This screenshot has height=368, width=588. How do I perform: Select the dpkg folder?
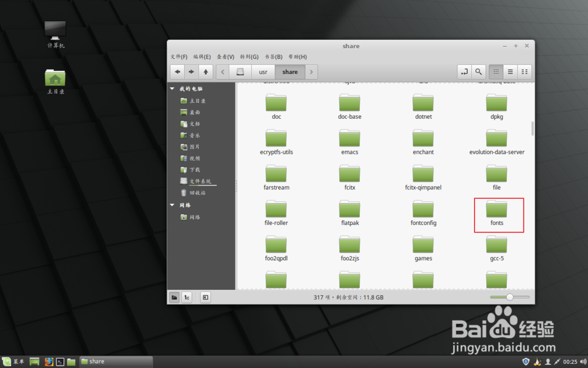496,107
